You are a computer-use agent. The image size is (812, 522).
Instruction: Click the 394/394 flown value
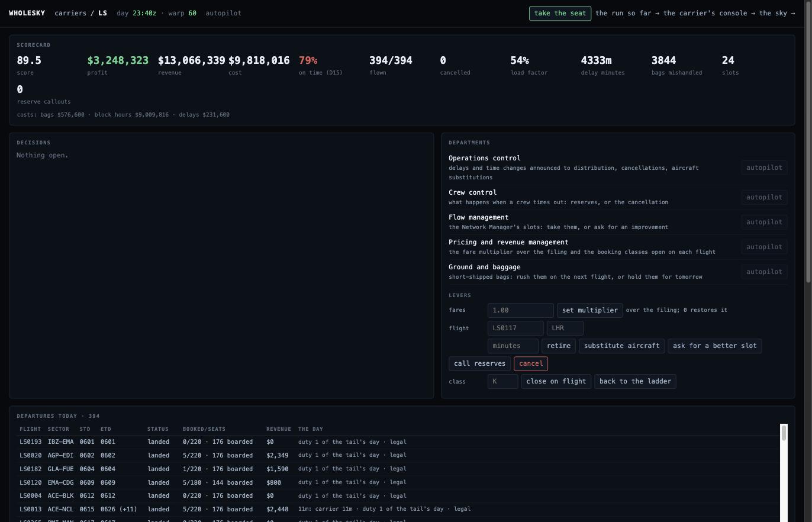[x=391, y=60]
